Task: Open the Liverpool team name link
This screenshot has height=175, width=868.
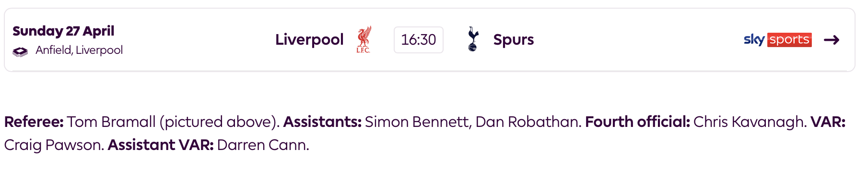Action: click(309, 39)
